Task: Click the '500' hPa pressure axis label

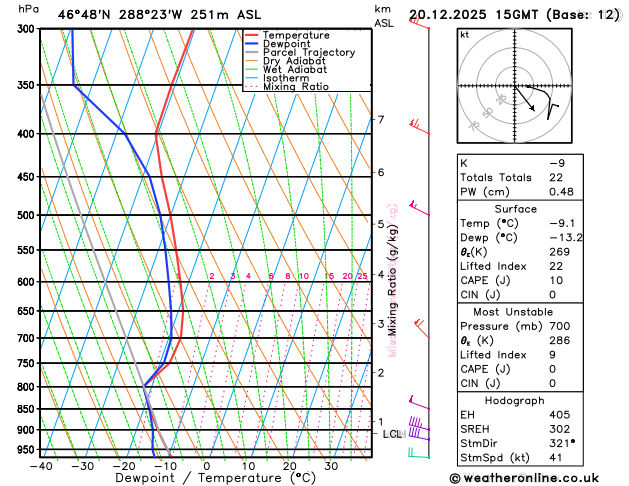Action: coord(28,215)
